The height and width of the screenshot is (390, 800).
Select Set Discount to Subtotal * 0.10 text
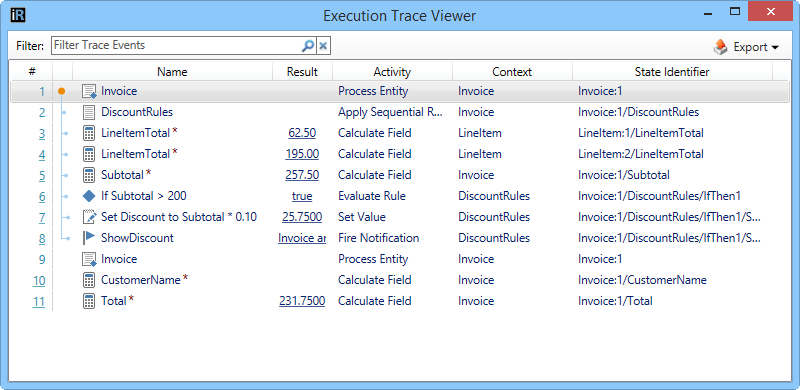tap(179, 217)
